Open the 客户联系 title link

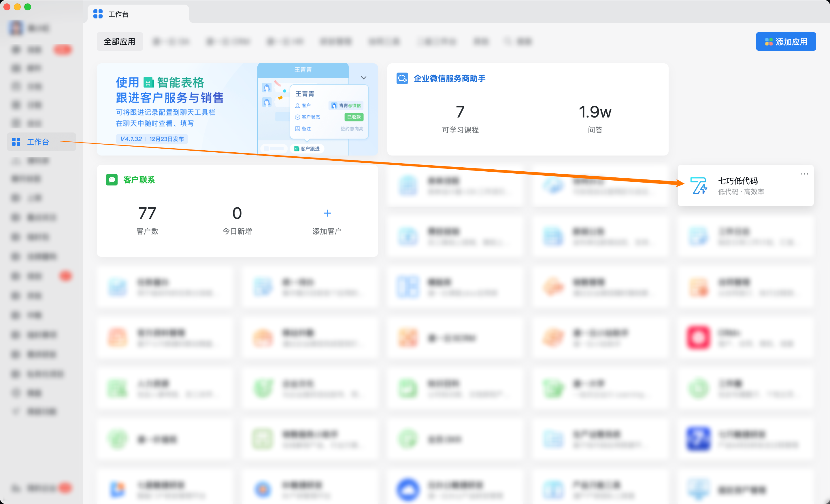(x=139, y=180)
